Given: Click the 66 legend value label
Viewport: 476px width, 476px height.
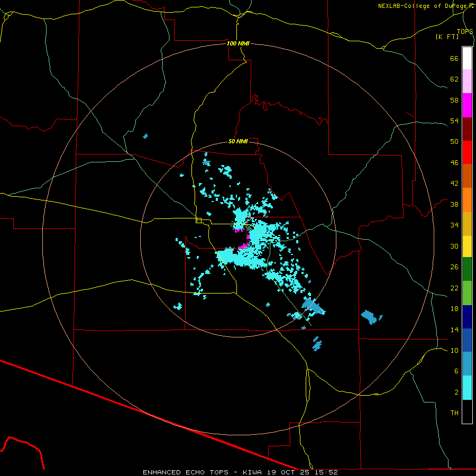Looking at the screenshot, I should pyautogui.click(x=454, y=58).
